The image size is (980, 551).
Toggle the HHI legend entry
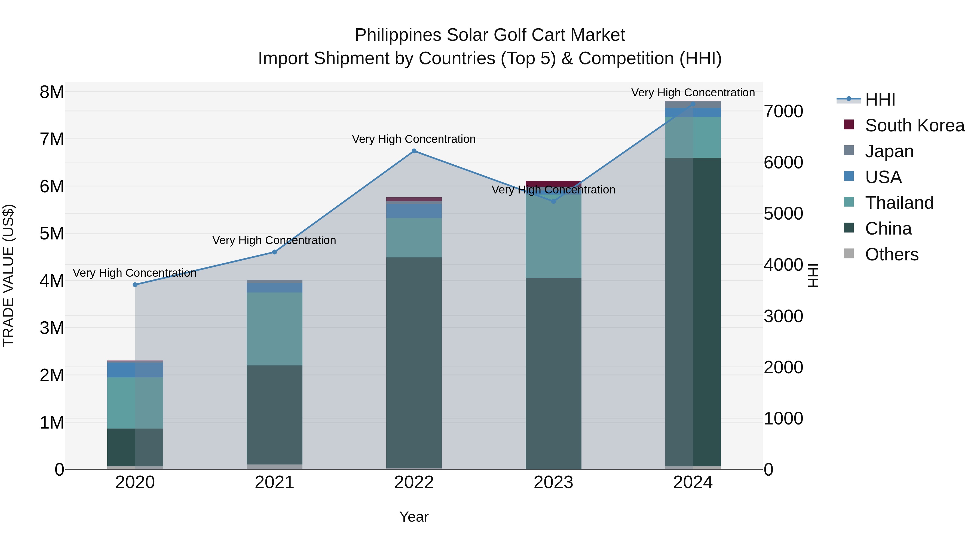pos(866,100)
